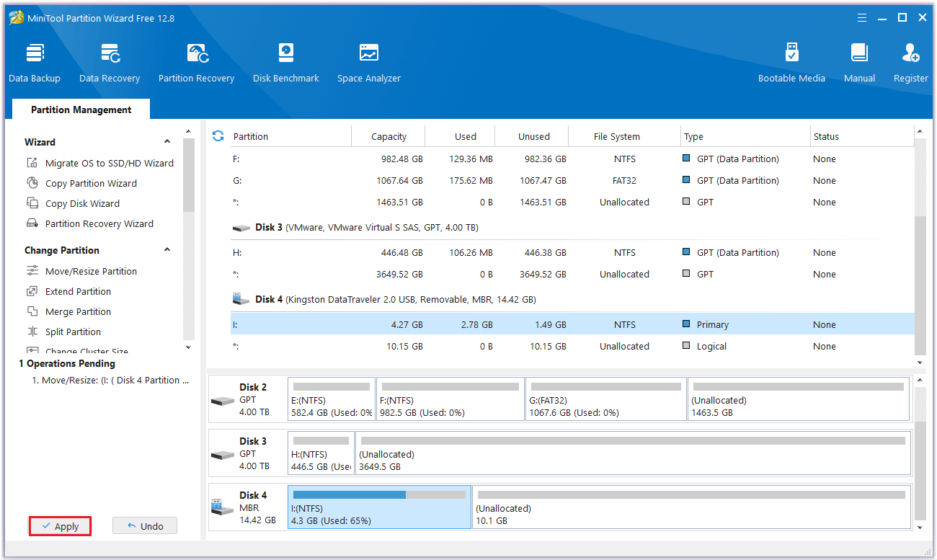Sort by the Capacity column header
The image size is (937, 560).
[x=388, y=136]
